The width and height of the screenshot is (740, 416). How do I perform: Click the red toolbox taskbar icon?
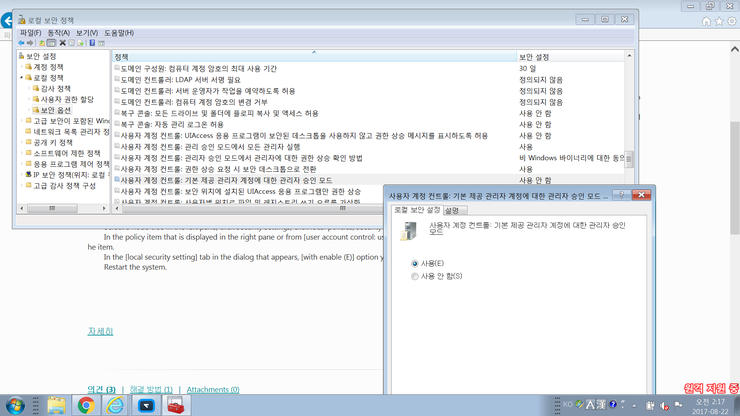(176, 405)
